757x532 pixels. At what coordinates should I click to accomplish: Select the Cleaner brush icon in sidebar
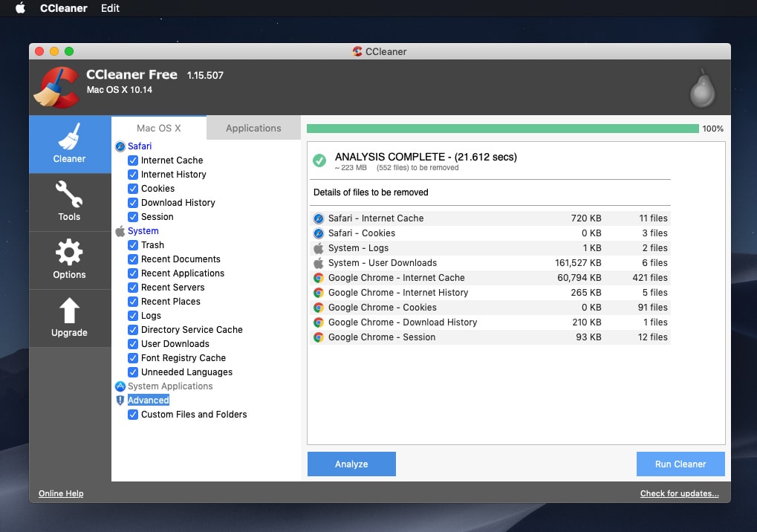pos(68,137)
